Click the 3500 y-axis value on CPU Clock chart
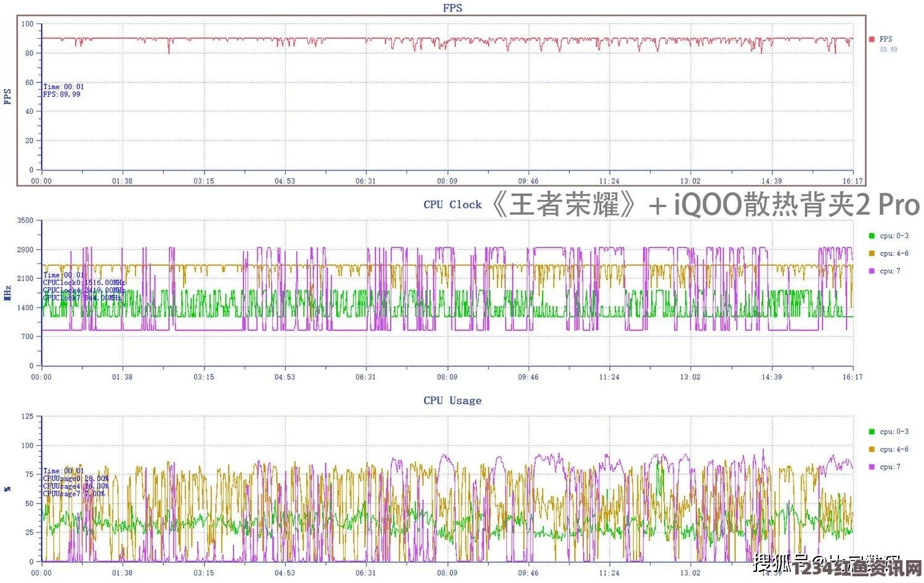 [x=25, y=220]
